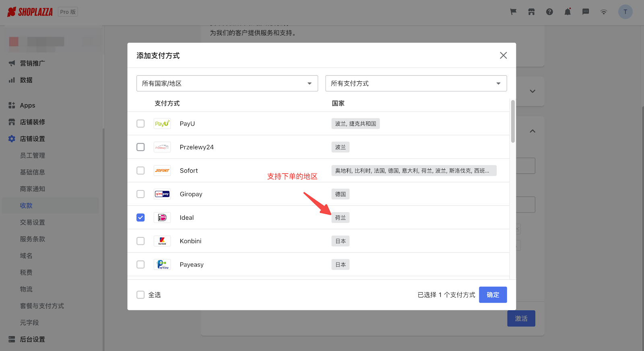Viewport: 644px width, 351px height.
Task: Check the Konbini checkbox
Action: tap(140, 241)
